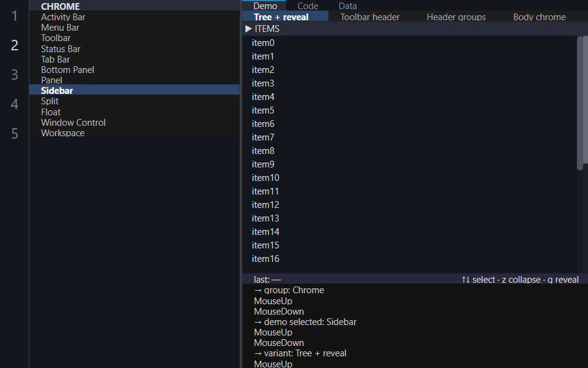The height and width of the screenshot is (368, 588).
Task: Select item10 in the tree
Action: 410,178
